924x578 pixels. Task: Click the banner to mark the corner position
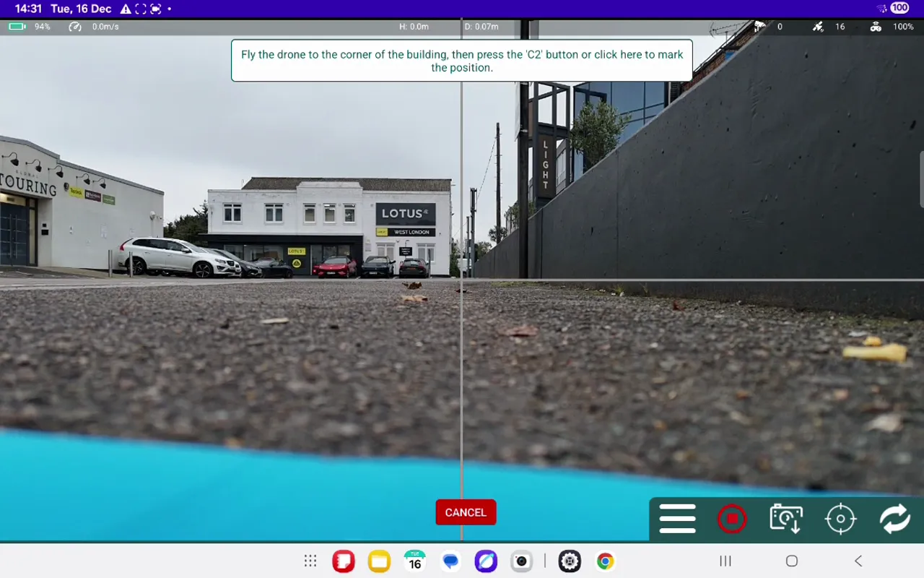[461, 61]
